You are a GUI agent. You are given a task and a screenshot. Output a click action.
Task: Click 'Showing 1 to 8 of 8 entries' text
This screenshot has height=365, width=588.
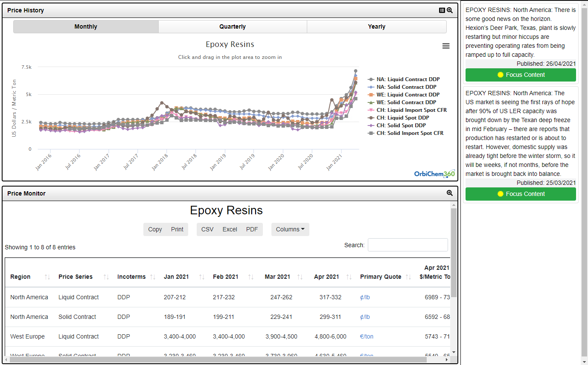point(40,247)
